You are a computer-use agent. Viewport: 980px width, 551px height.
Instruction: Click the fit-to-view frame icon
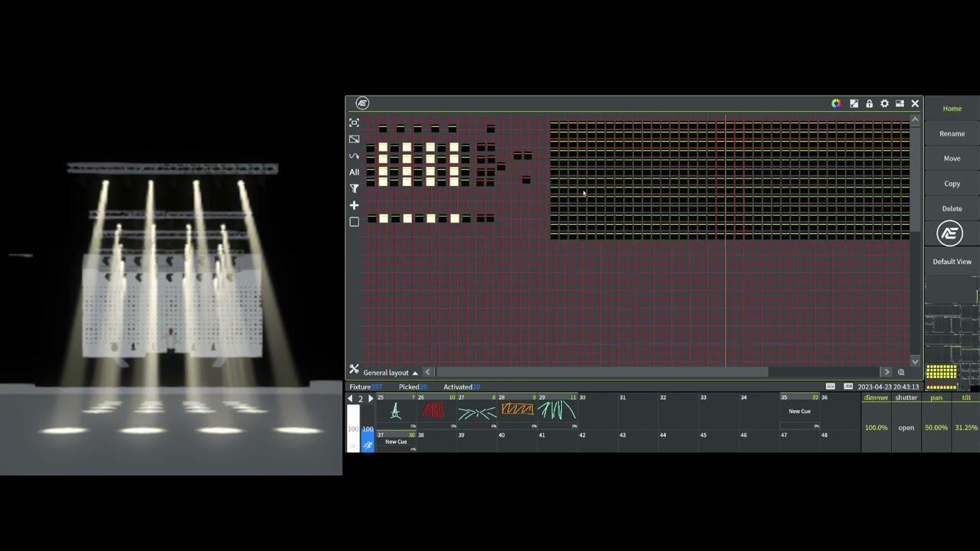point(354,122)
